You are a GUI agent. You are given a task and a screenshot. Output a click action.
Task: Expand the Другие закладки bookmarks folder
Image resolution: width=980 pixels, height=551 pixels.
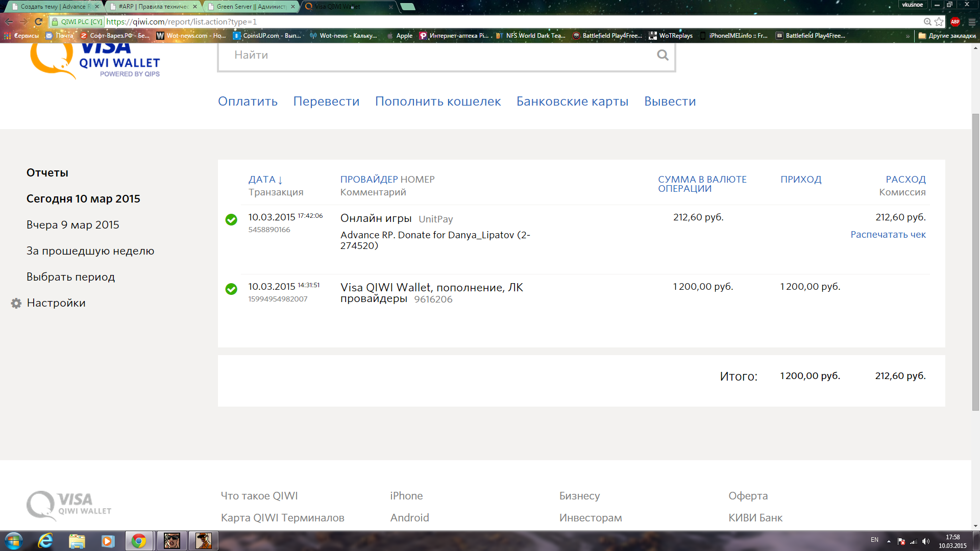947,36
